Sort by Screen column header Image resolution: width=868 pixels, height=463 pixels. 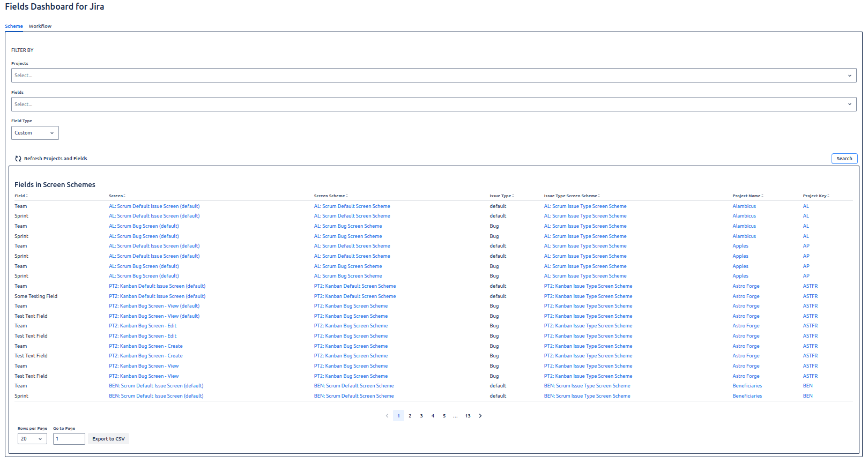tap(117, 196)
